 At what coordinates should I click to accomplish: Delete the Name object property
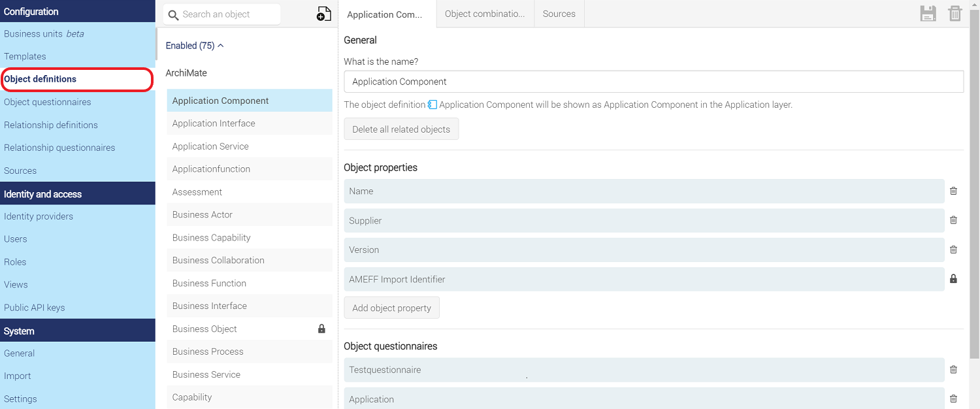click(953, 191)
